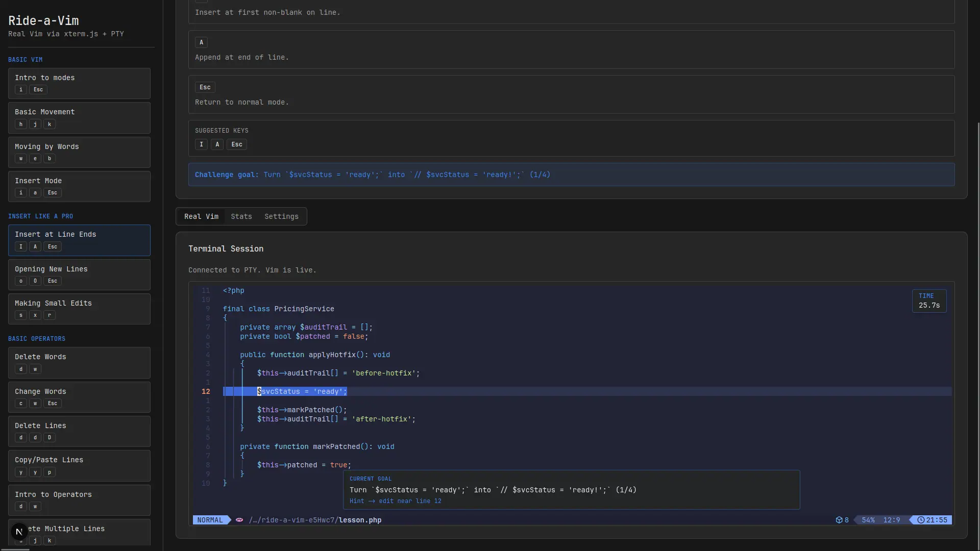
Task: Click the suggested key A
Action: (x=217, y=144)
